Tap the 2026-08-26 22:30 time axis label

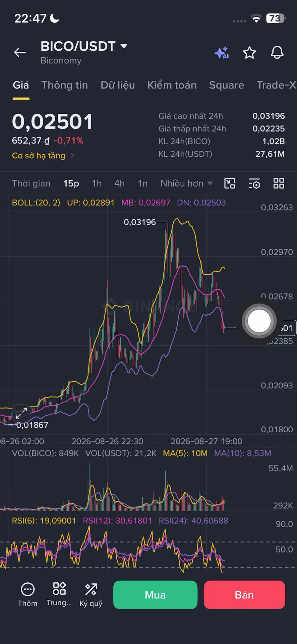[x=107, y=441]
